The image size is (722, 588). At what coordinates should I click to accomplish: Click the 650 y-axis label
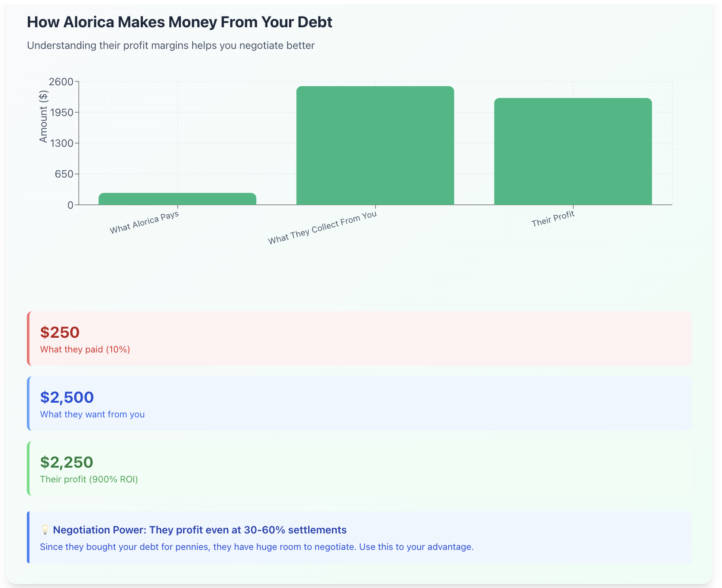click(x=64, y=174)
